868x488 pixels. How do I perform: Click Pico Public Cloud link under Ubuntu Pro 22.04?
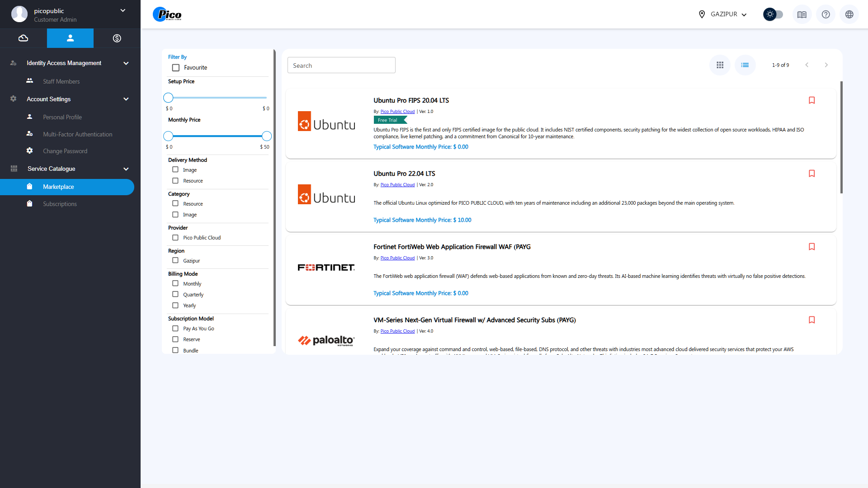[x=397, y=185]
